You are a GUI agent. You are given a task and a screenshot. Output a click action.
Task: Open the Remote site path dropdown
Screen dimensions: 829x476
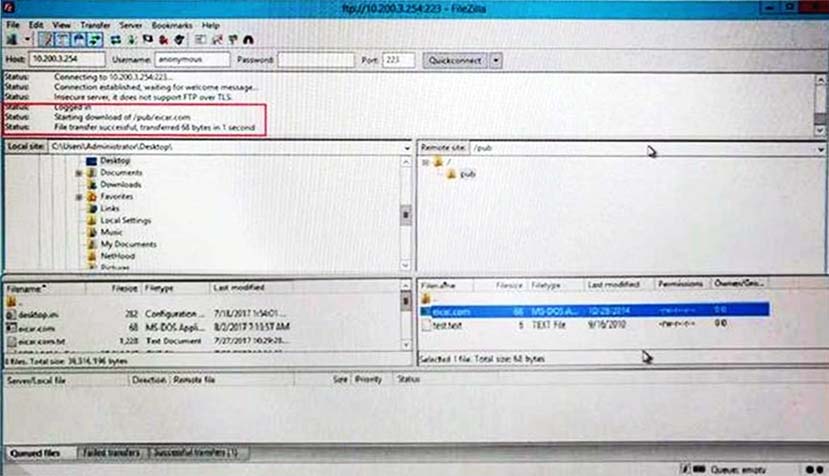821,149
